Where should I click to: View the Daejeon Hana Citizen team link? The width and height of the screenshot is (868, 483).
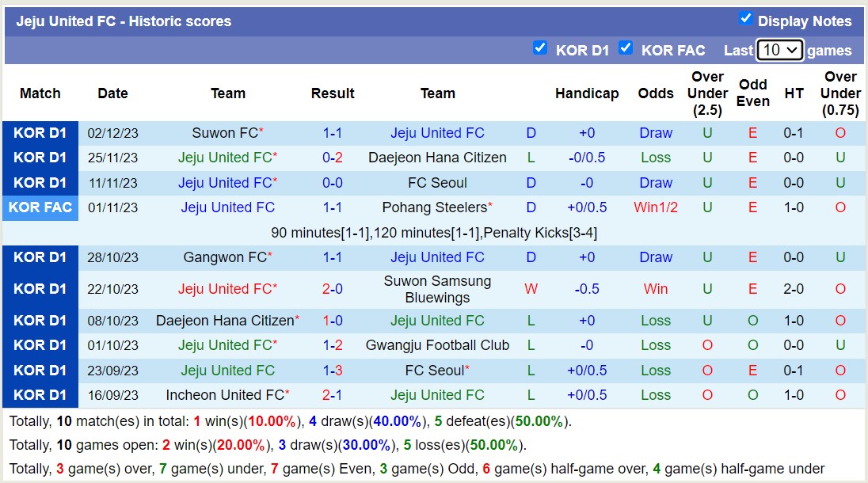click(437, 158)
